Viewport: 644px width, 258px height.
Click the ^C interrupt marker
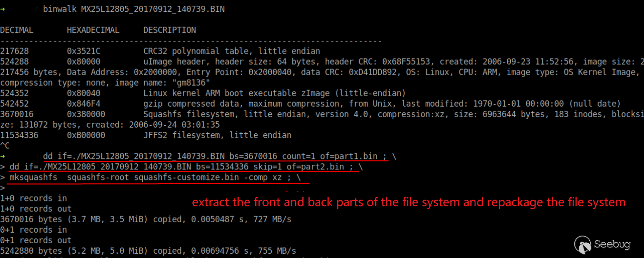5,146
